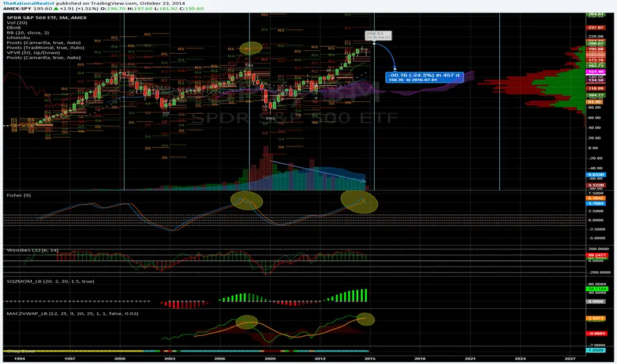Click the 9.833B blue volume tag
The width and height of the screenshot is (617, 364).
coord(596,175)
